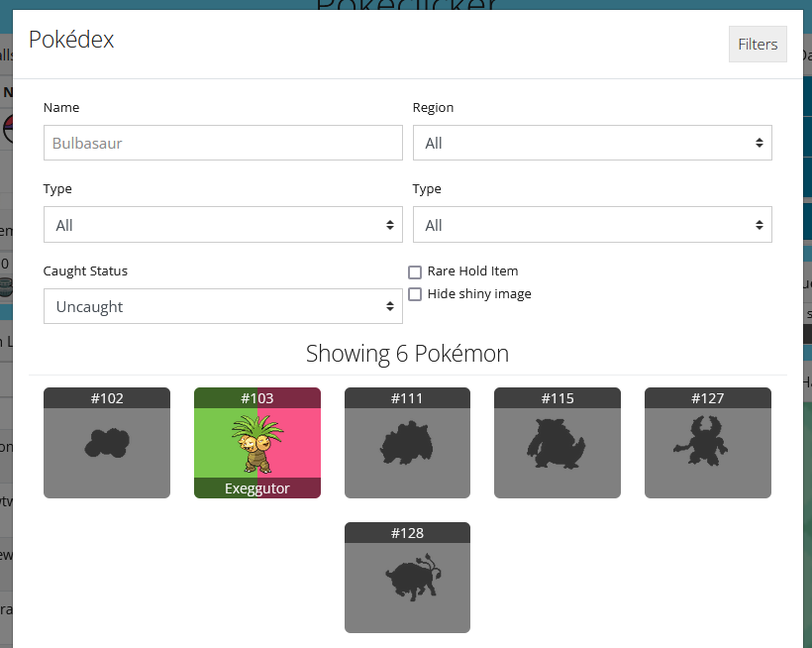The height and width of the screenshot is (648, 812).
Task: Open the second Type dropdown
Action: click(592, 224)
